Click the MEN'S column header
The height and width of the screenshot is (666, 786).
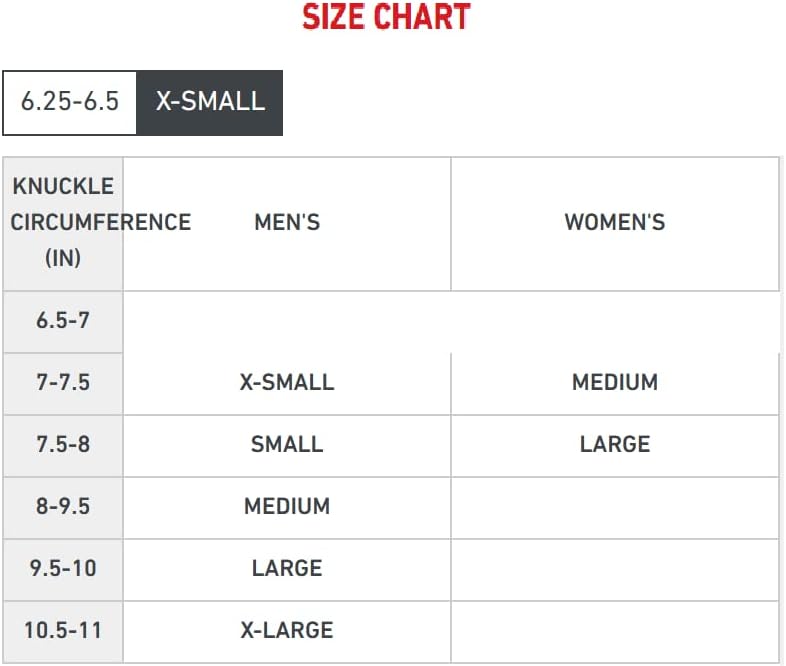pos(287,224)
